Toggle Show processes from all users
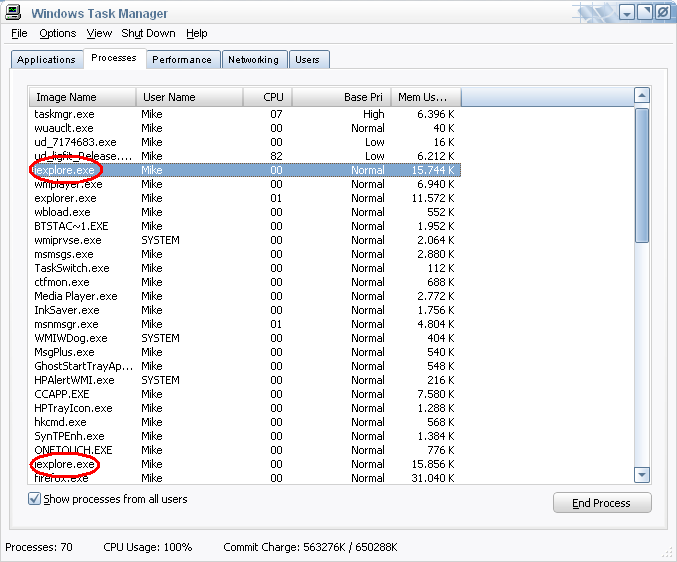The width and height of the screenshot is (677, 562). [35, 499]
